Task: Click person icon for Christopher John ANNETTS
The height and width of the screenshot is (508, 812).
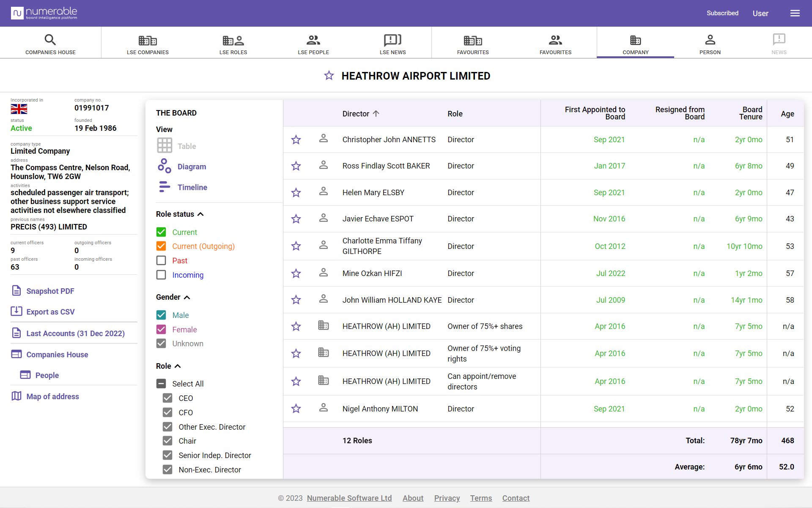Action: (x=324, y=138)
